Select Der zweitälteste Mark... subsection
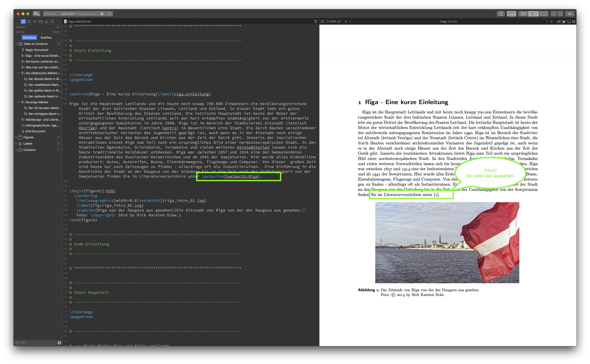Image resolution: width=590 pixels, height=364 pixels. [43, 85]
